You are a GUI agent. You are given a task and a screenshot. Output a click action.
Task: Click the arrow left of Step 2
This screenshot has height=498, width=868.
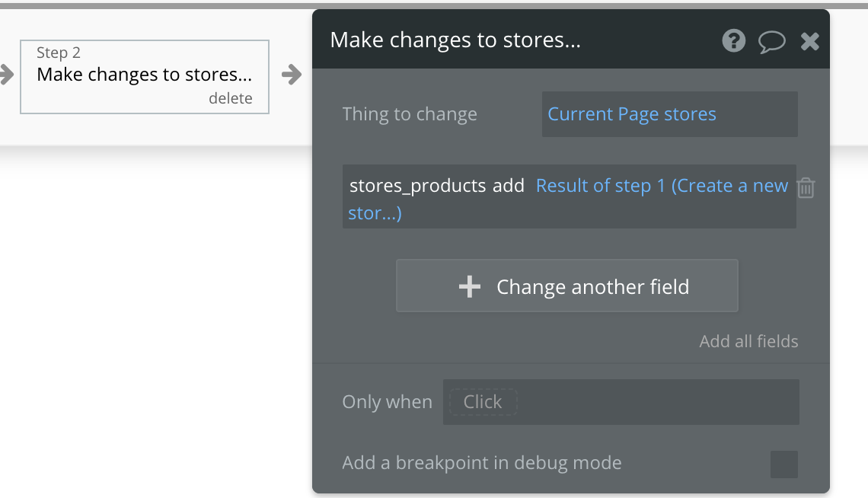[6, 74]
